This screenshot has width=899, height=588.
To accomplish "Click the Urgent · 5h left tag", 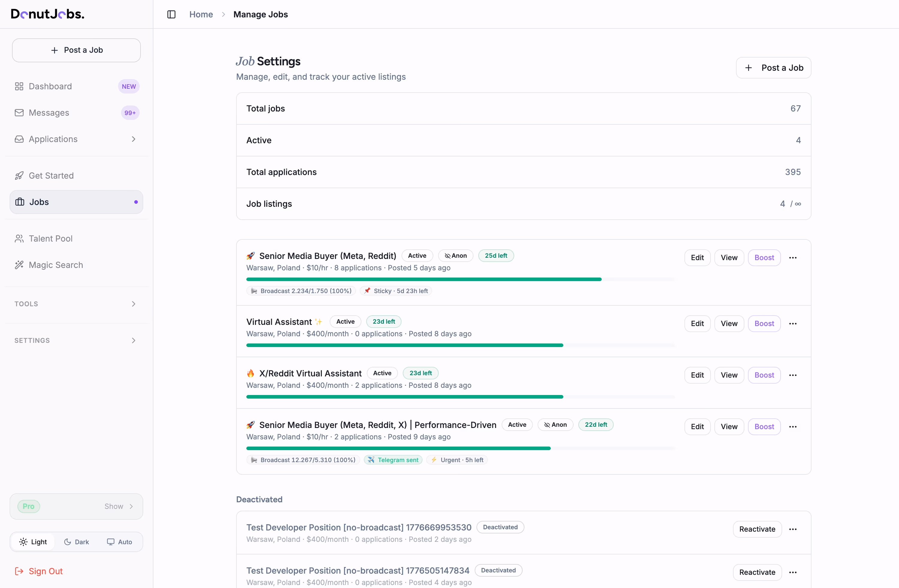I will point(457,460).
